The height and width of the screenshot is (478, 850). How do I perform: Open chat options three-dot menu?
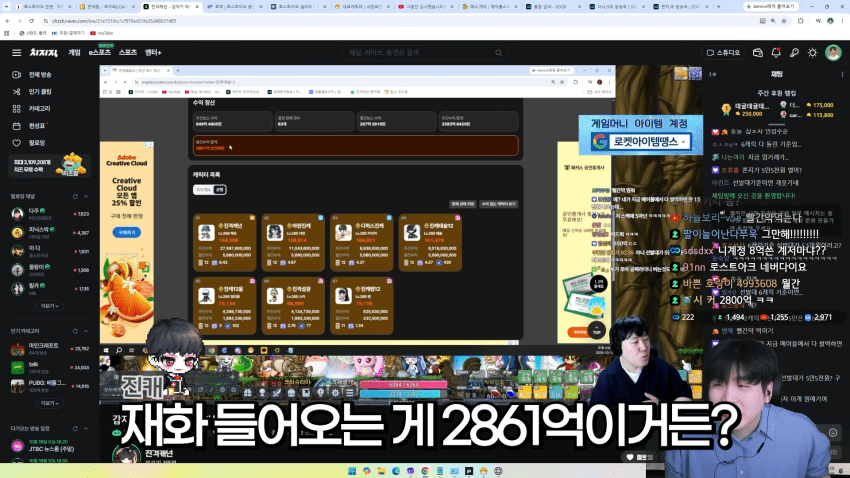(842, 74)
